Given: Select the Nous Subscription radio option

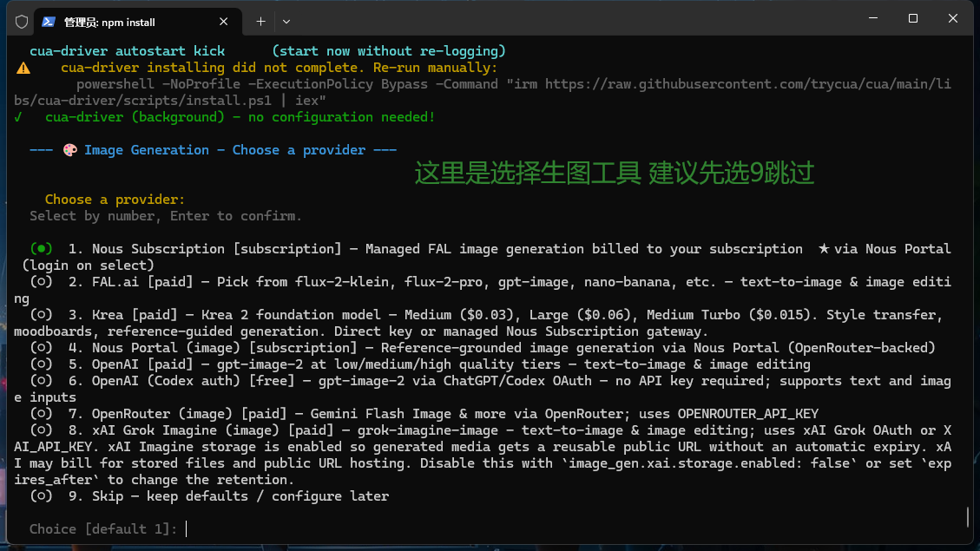Looking at the screenshot, I should pos(42,249).
